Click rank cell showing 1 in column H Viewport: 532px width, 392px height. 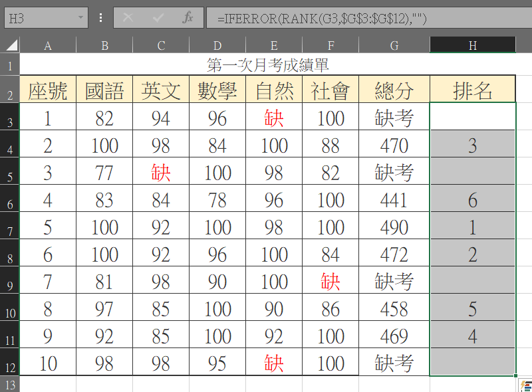[x=473, y=225]
